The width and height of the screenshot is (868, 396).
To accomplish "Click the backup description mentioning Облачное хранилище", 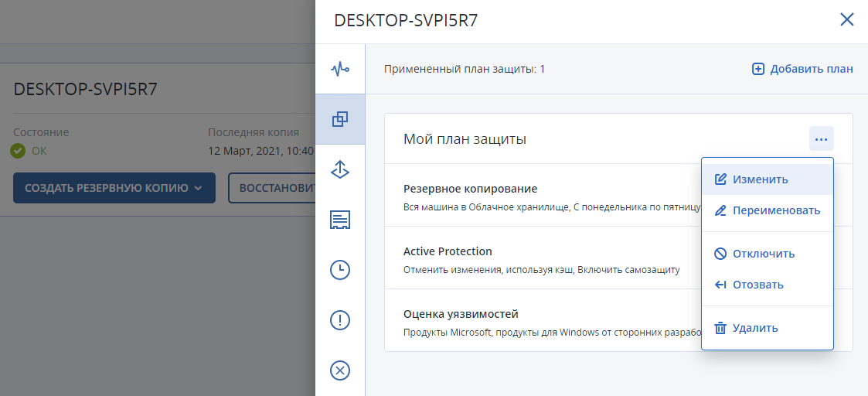I will pyautogui.click(x=553, y=208).
